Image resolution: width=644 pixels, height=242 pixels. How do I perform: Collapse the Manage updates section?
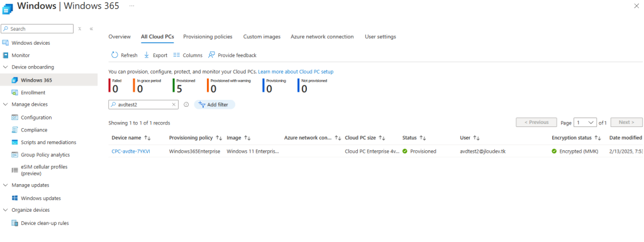click(5, 185)
